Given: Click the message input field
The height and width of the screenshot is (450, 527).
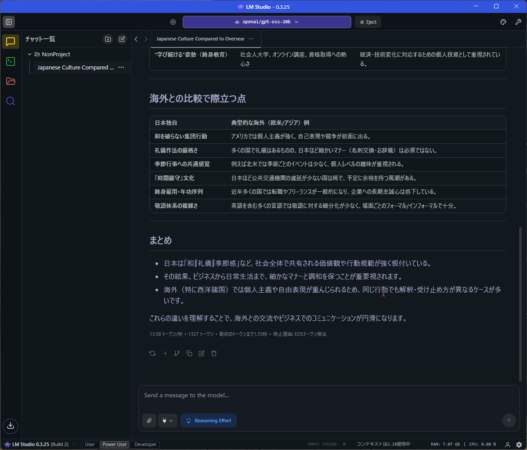Looking at the screenshot, I should coord(329,396).
